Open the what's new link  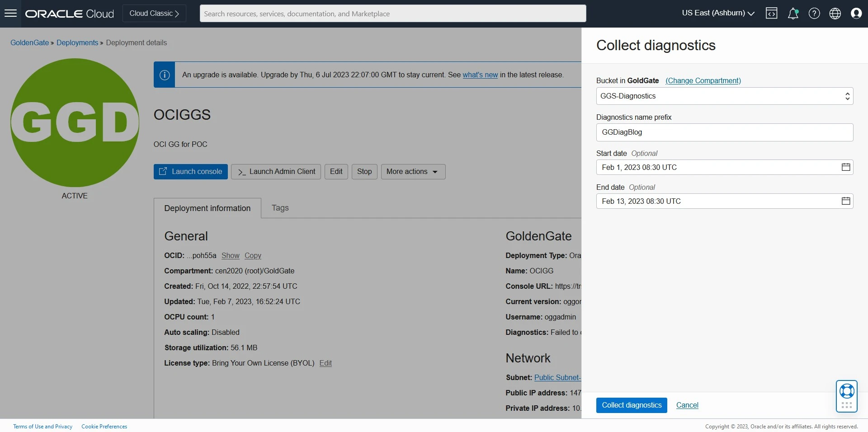tap(480, 75)
